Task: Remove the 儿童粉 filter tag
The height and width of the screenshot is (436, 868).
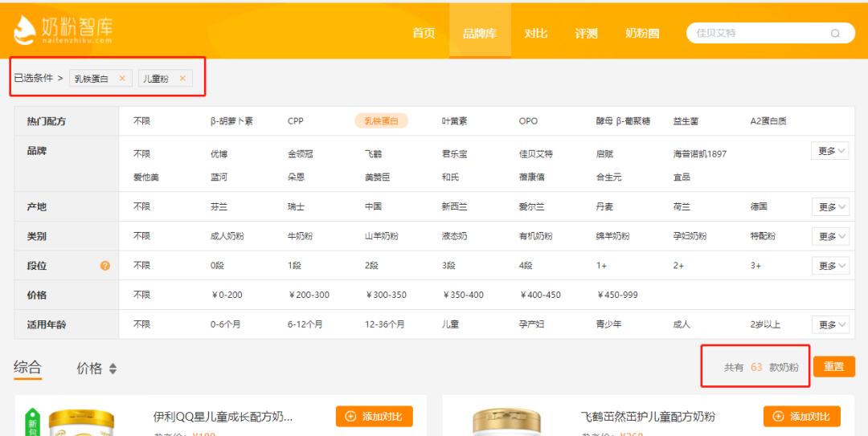Action: 182,78
